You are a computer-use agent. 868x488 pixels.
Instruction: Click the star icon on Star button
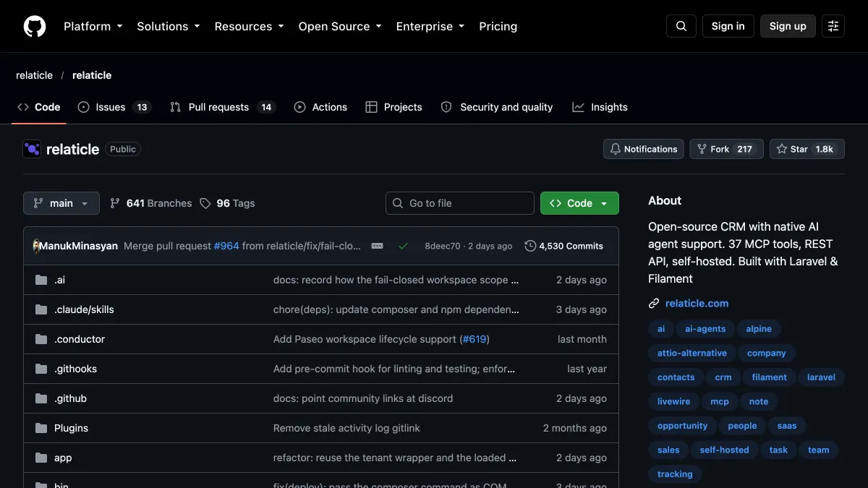point(782,149)
